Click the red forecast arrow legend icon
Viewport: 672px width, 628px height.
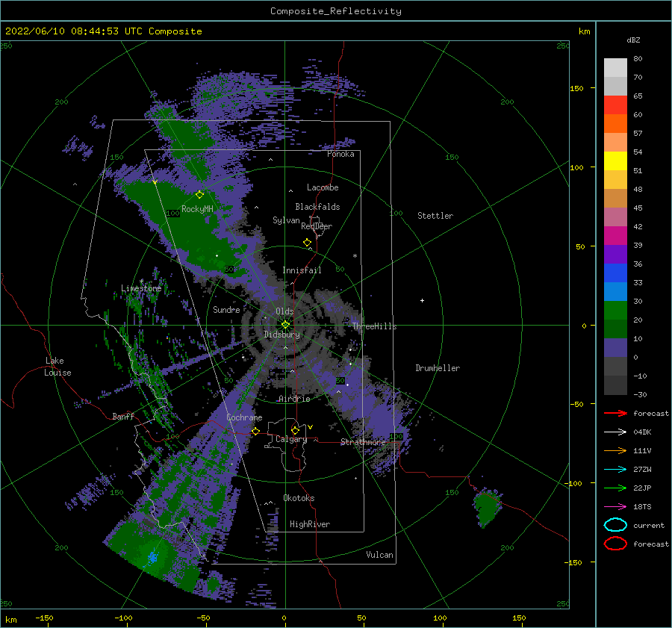tap(615, 413)
